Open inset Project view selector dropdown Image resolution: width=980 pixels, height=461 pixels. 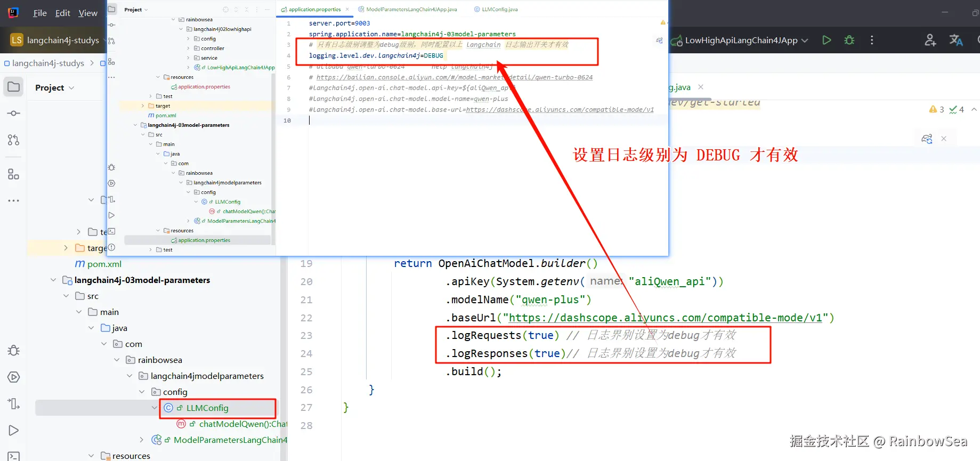click(x=136, y=10)
